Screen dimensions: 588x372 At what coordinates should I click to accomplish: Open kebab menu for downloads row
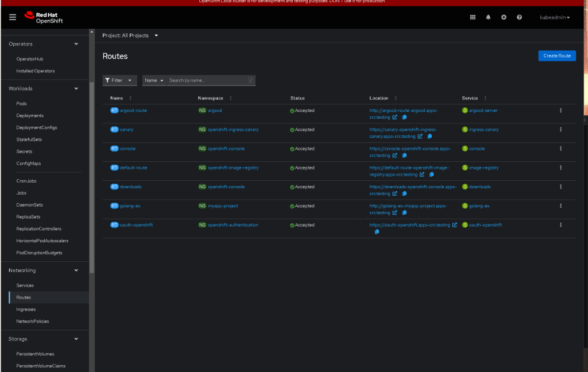[x=560, y=187]
